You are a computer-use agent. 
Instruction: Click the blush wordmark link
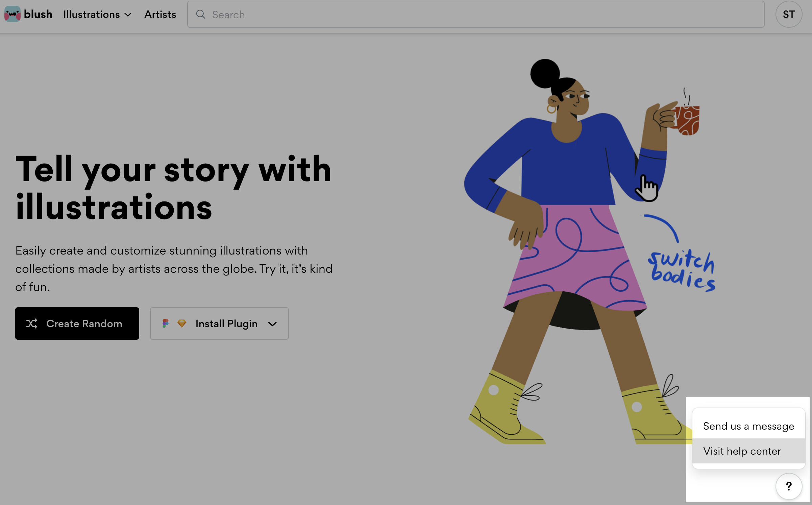[x=38, y=14]
